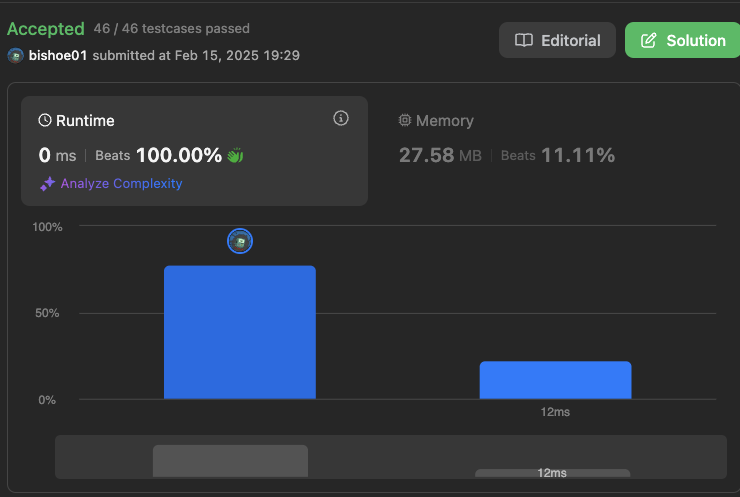Click the gray minimap bar on left
Viewport: 740px width, 497px height.
(x=230, y=461)
